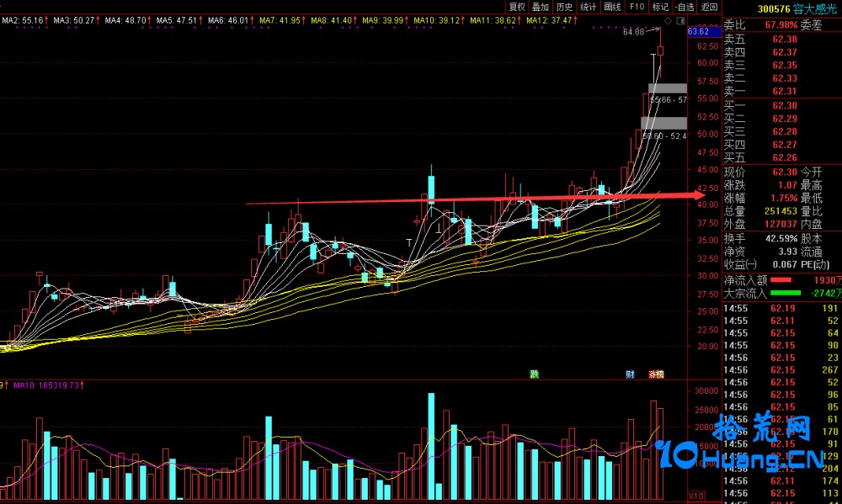Click the 标记 mark button
The image size is (842, 504).
click(x=660, y=7)
